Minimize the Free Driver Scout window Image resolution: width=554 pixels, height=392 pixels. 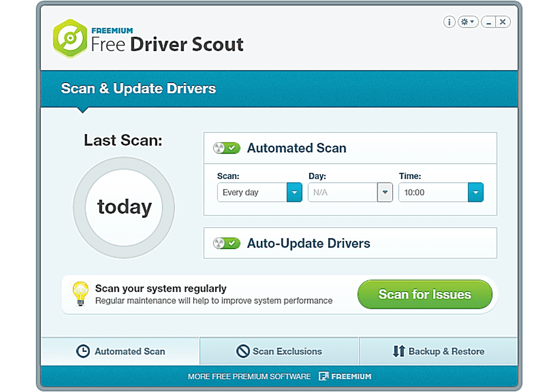coord(488,22)
